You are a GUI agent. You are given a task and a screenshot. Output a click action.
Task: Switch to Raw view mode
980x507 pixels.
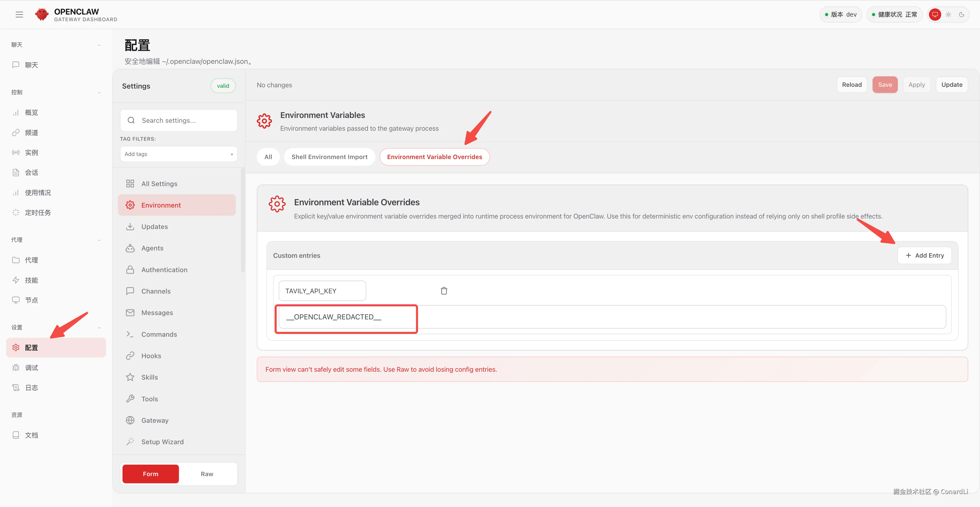click(x=206, y=474)
